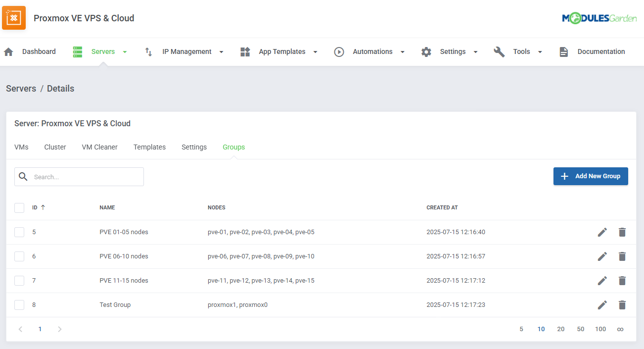
Task: Click into the Search field
Action: click(79, 177)
